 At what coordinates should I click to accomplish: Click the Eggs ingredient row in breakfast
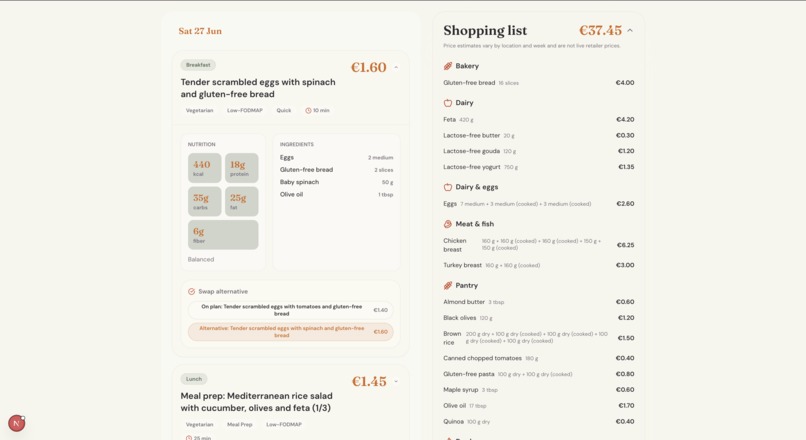click(x=336, y=157)
